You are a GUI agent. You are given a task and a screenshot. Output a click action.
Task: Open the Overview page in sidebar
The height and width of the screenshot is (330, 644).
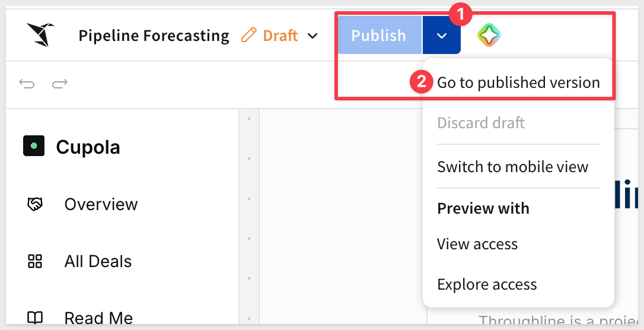[x=101, y=204]
